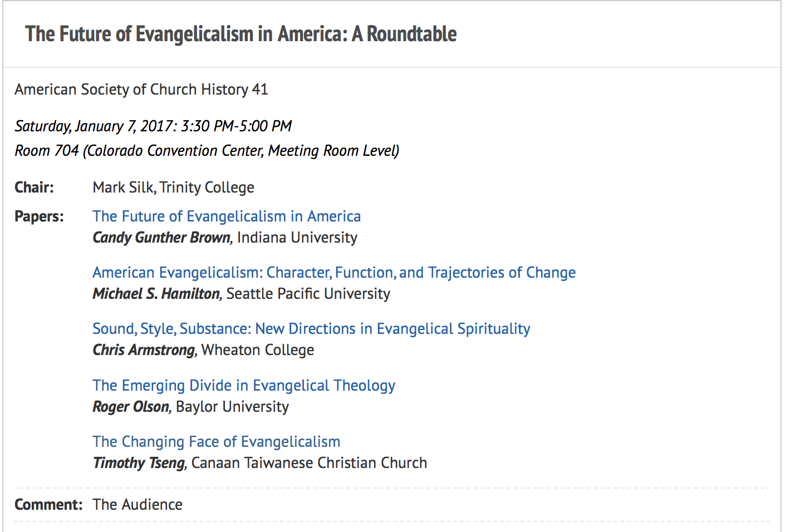Click the Saturday, January 7, 2017 date line

[x=153, y=126]
